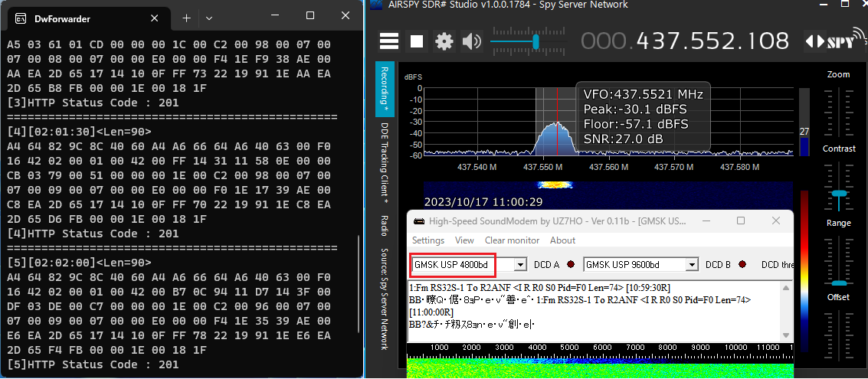Image resolution: width=868 pixels, height=379 pixels.
Task: Click the SoundModem title bar icon
Action: 420,221
